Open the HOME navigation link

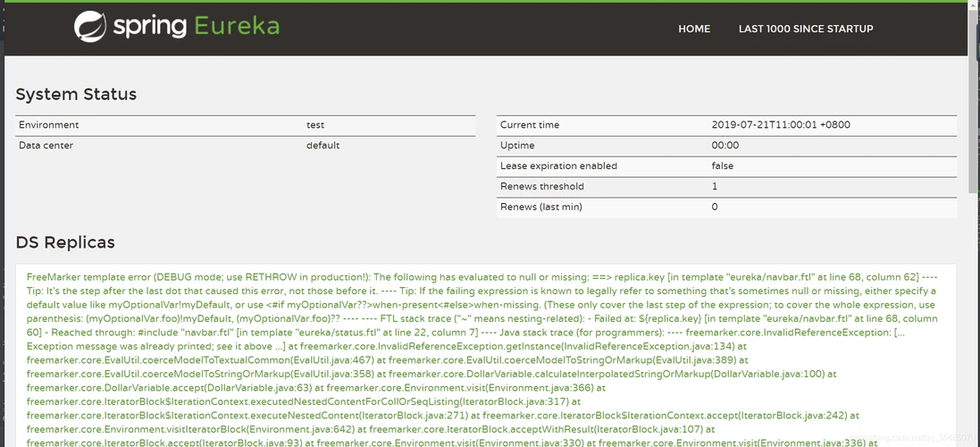(694, 29)
